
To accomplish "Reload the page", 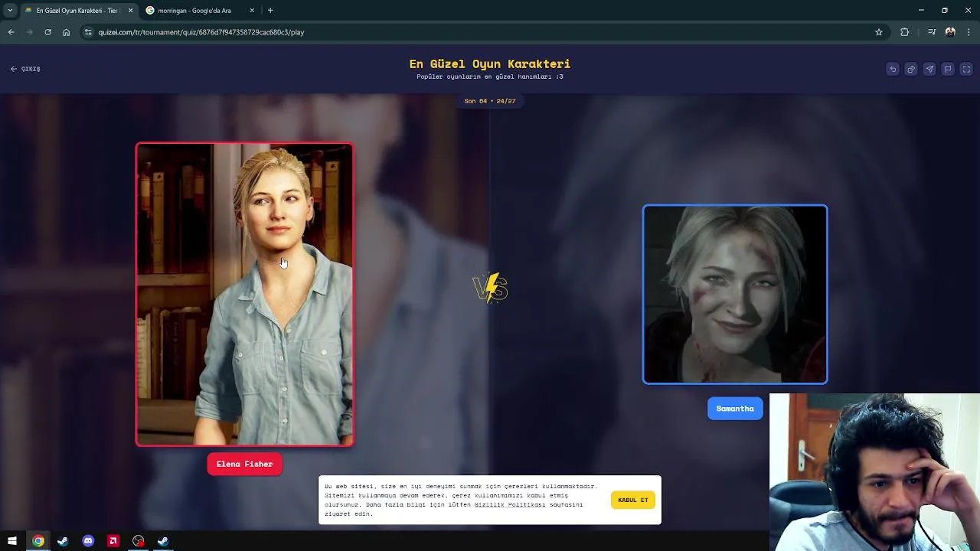I will [x=47, y=32].
